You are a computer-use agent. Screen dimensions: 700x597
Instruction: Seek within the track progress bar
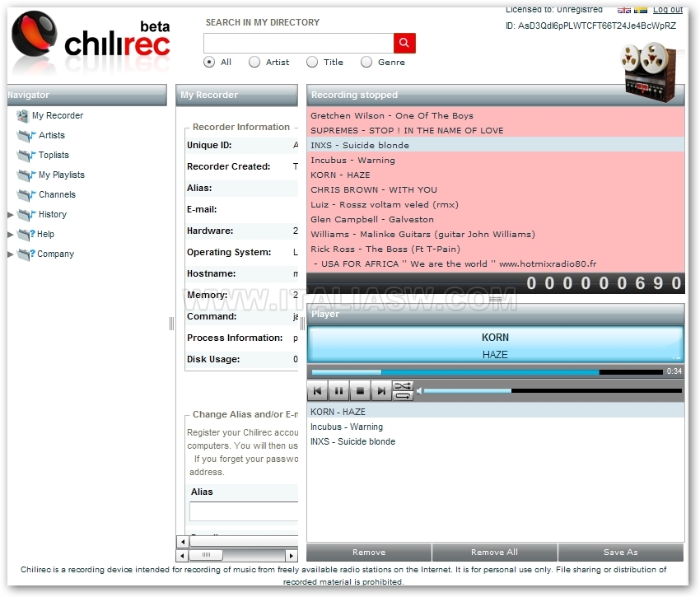click(x=487, y=372)
